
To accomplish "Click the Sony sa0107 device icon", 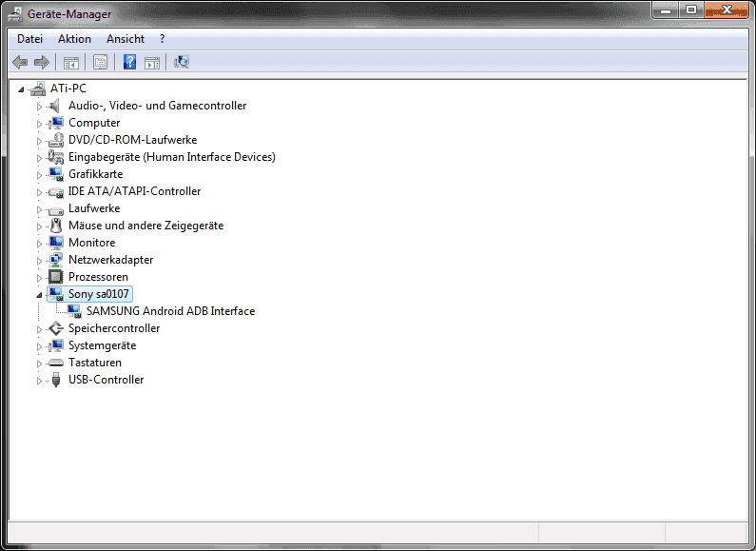I will pos(56,294).
